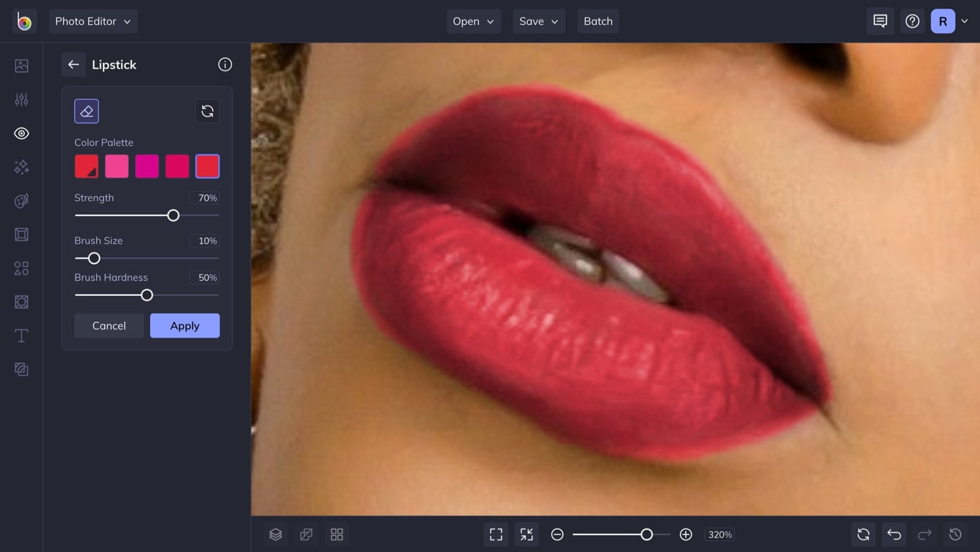The image size is (980, 552).
Task: Open the Photo Editor switcher dropdown
Action: tap(93, 21)
